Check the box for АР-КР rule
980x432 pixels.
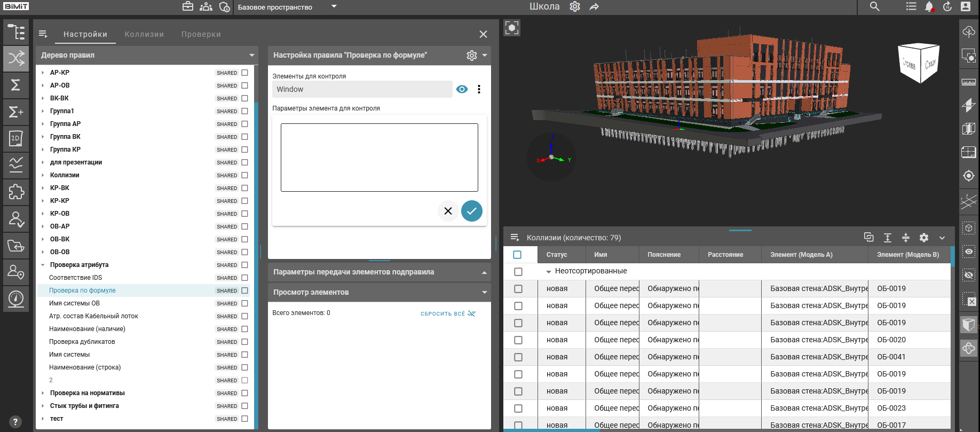244,73
